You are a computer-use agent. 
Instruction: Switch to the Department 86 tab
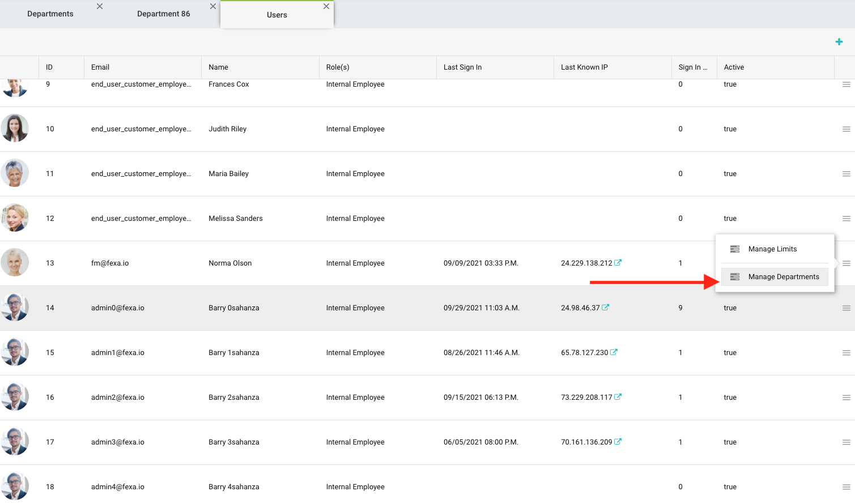[x=163, y=14]
